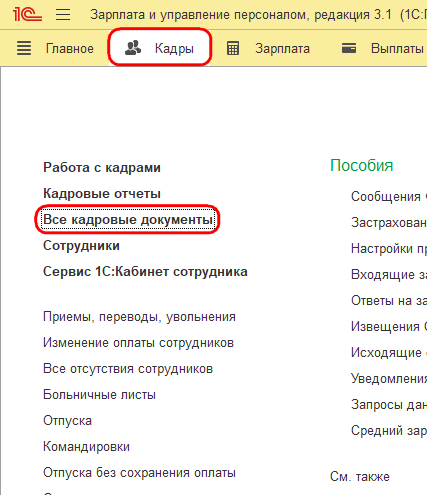Image resolution: width=427 pixels, height=495 pixels.
Task: Open Больничные листы
Action: click(99, 395)
